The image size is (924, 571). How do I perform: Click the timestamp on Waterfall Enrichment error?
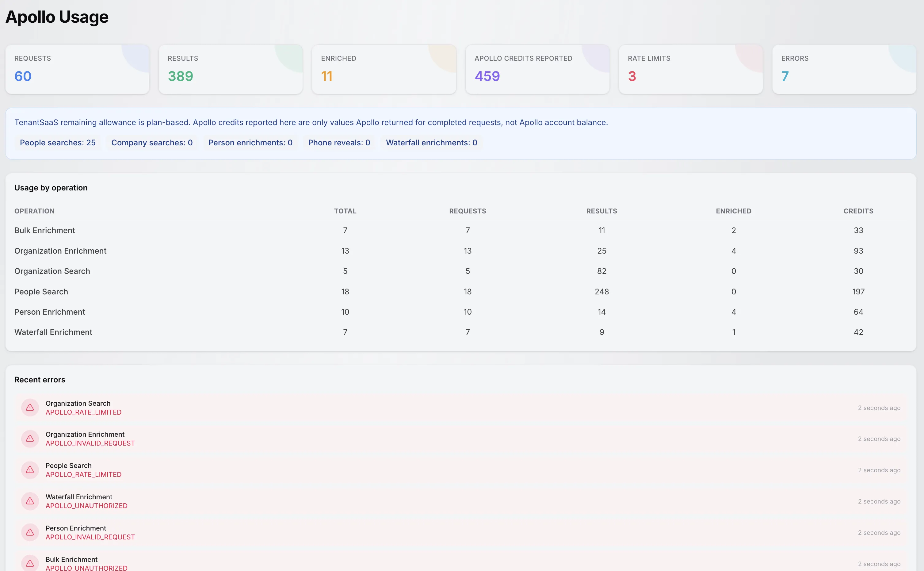(879, 501)
